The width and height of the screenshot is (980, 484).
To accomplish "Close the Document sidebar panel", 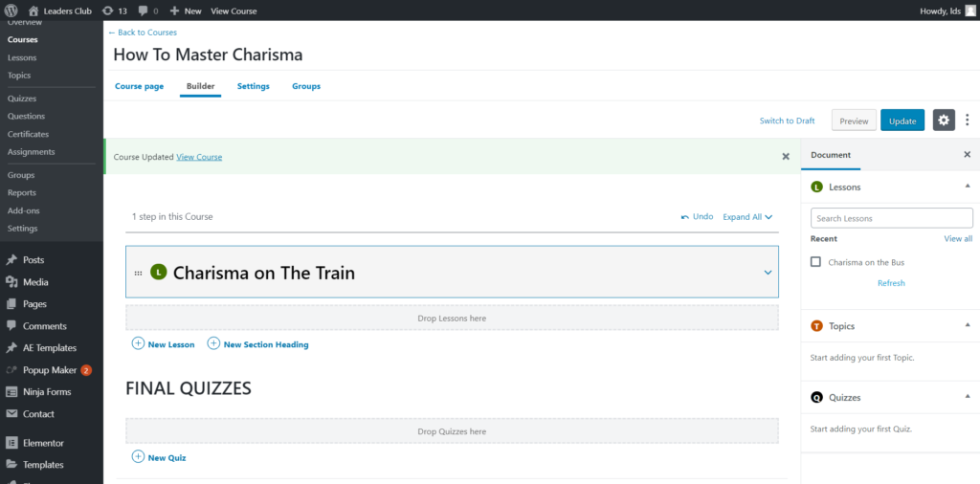I will pyautogui.click(x=967, y=154).
